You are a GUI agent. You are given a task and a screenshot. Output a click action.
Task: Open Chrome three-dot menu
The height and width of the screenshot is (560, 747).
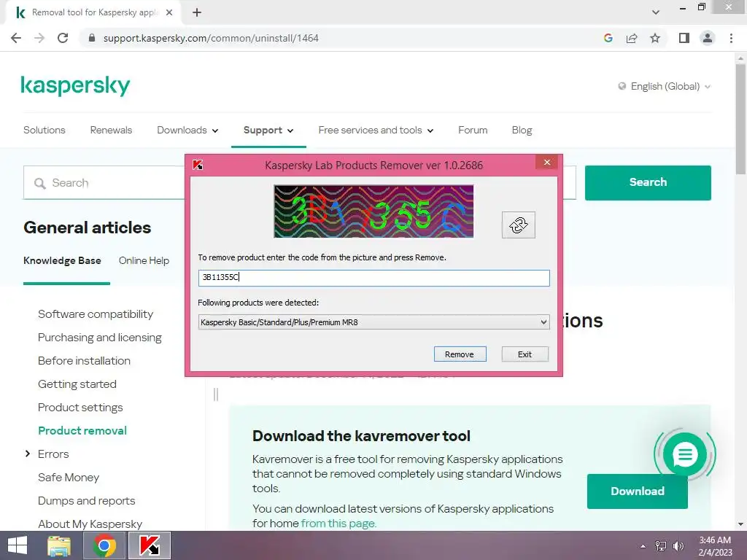731,38
